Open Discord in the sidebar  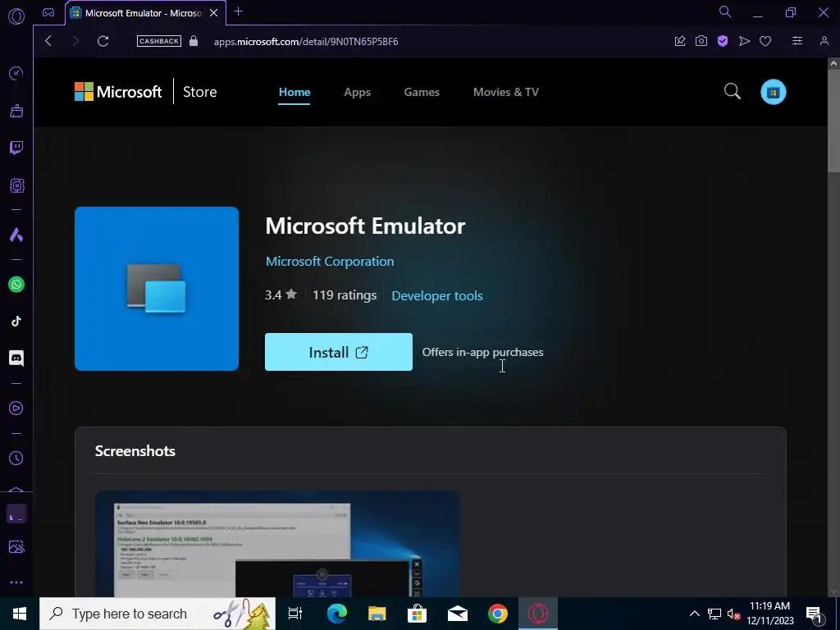point(16,358)
